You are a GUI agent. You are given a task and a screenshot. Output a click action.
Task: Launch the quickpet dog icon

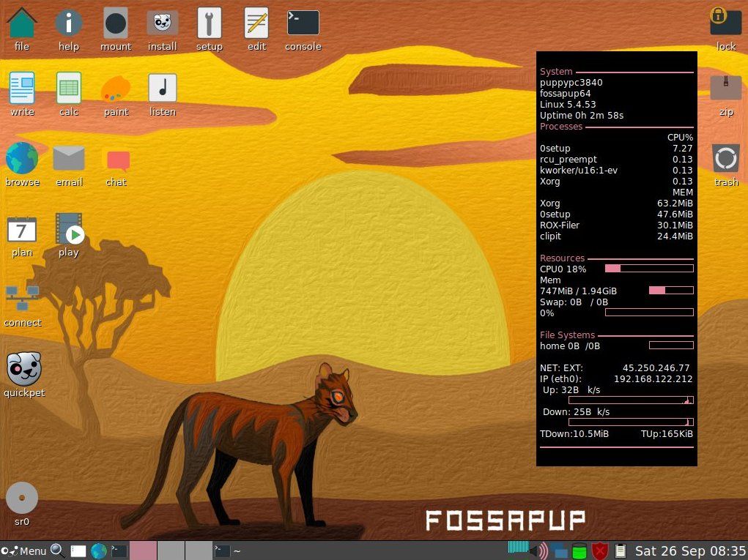(23, 369)
